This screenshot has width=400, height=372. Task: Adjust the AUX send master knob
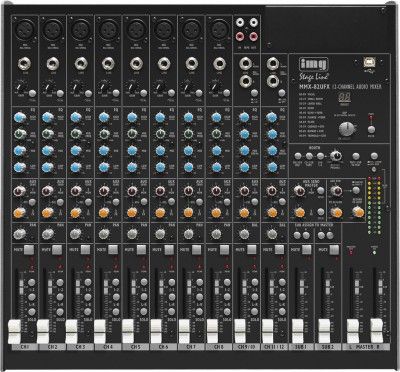299,191
